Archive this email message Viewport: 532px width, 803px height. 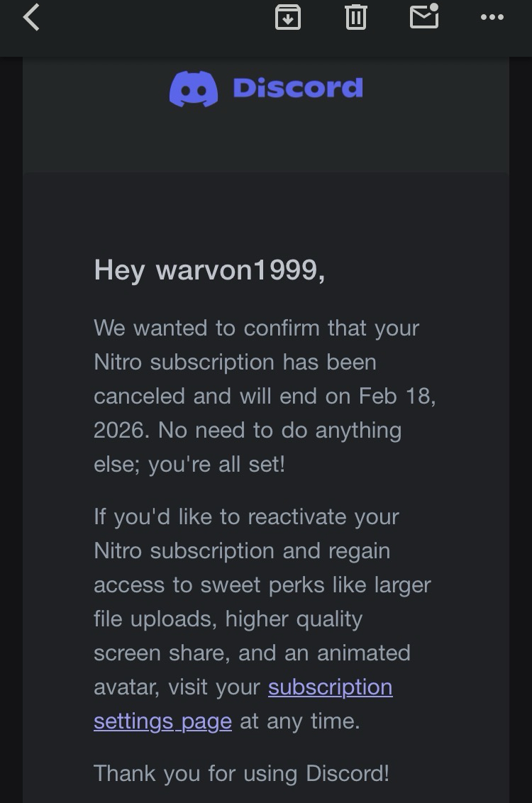[287, 17]
